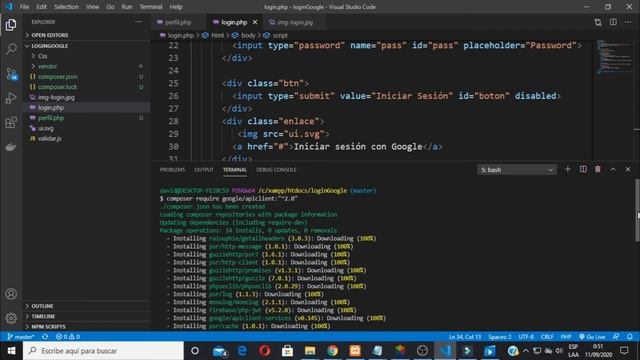Screen dimensions: 640x360
Task: Maximize the terminal panel size
Action: tap(613, 169)
